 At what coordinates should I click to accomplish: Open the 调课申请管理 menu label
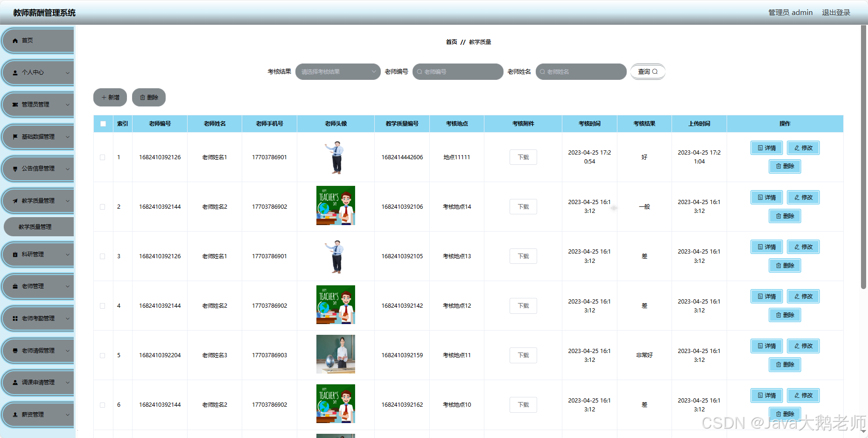(x=38, y=382)
